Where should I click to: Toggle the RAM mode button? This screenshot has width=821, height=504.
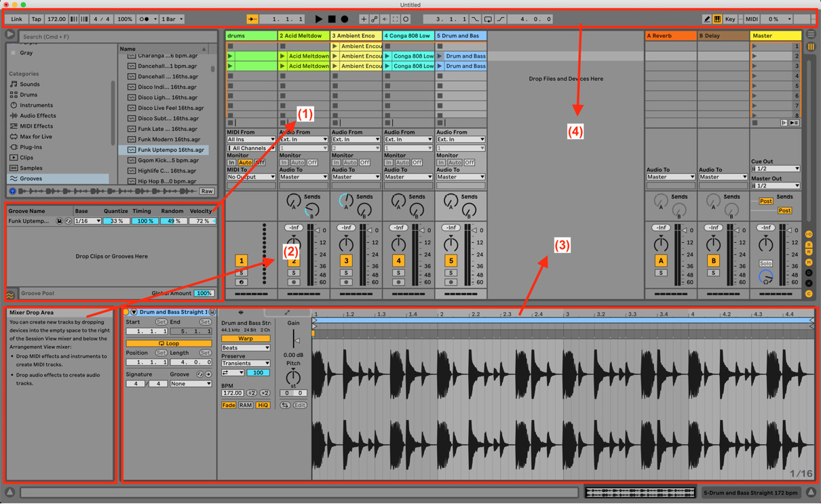246,405
